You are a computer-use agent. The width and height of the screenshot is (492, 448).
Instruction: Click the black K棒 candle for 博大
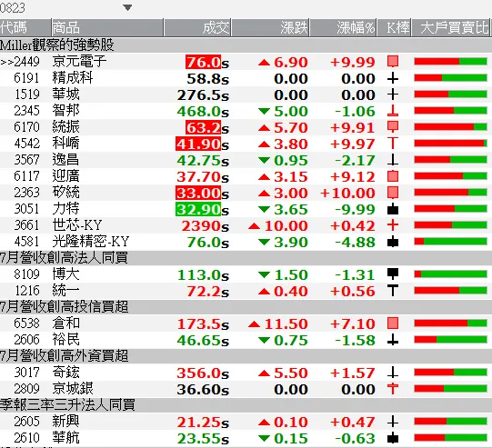click(393, 274)
